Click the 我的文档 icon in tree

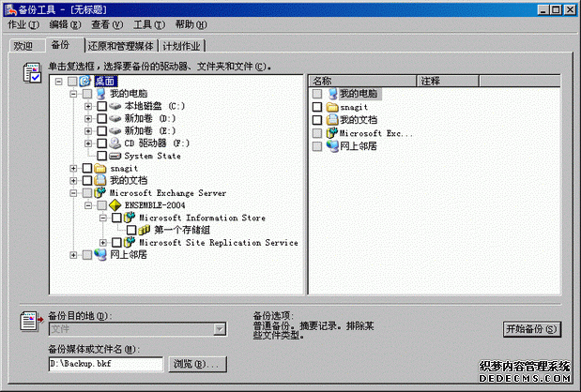click(x=100, y=180)
